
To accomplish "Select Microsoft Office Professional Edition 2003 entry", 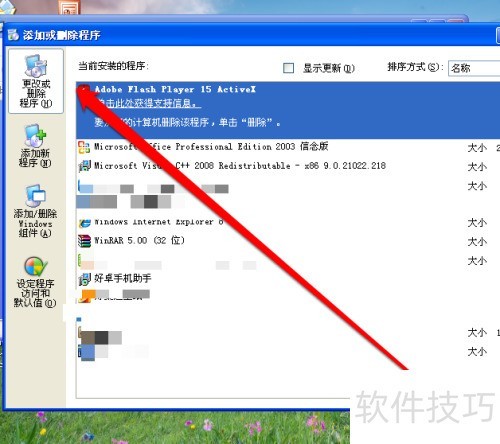I will tap(288, 147).
